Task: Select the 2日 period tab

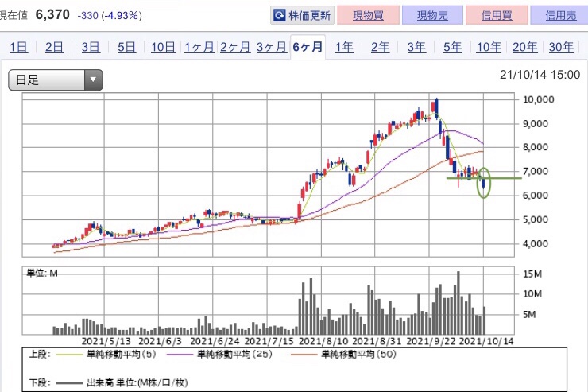Action: 54,47
